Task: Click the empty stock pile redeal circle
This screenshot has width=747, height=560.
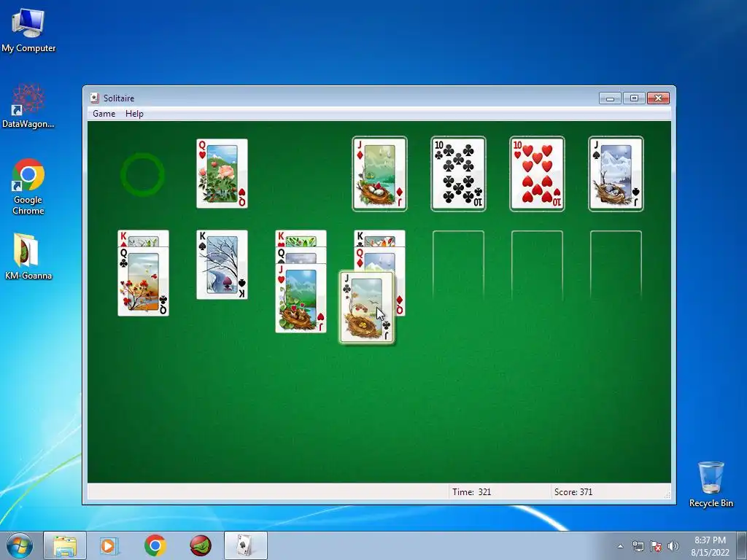Action: [x=142, y=174]
